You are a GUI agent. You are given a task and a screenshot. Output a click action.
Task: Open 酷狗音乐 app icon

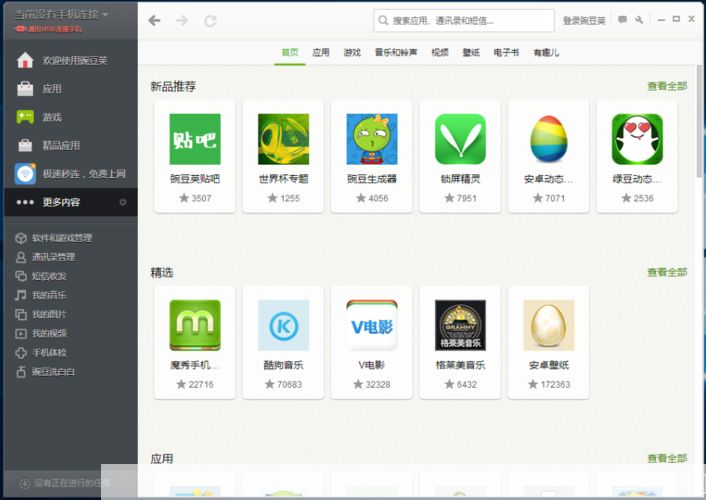284,325
